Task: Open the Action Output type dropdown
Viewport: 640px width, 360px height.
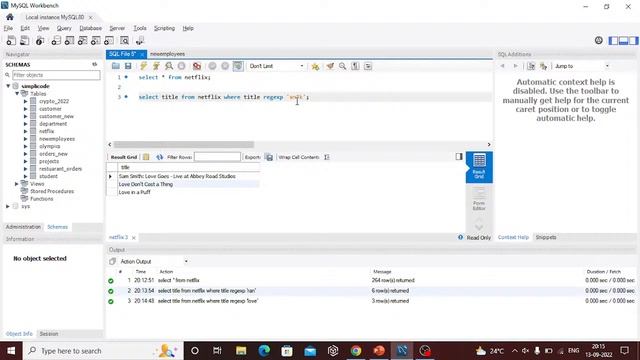Action: tap(154, 261)
